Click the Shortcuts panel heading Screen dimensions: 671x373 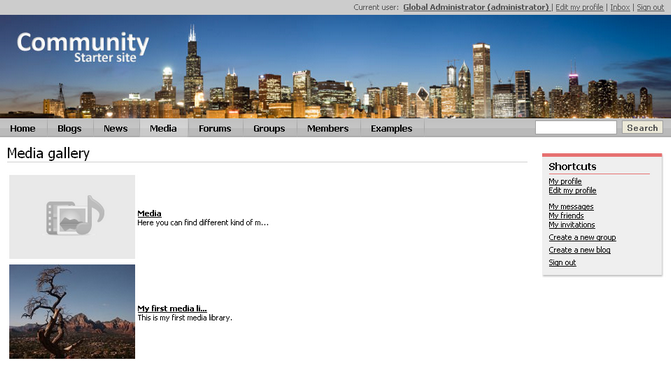pyautogui.click(x=572, y=166)
